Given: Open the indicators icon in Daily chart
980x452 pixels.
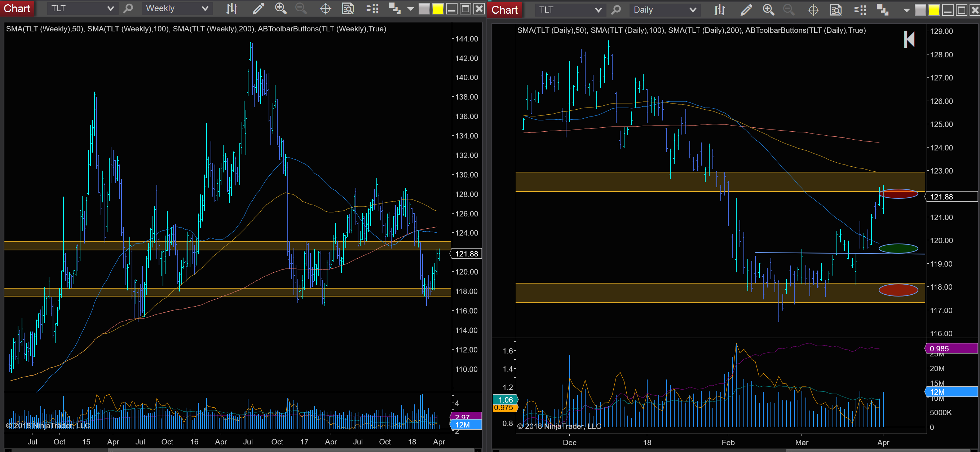Looking at the screenshot, I should click(x=860, y=10).
